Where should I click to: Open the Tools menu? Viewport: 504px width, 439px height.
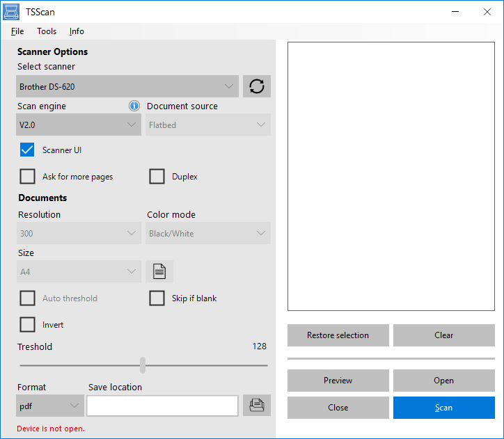tap(47, 31)
